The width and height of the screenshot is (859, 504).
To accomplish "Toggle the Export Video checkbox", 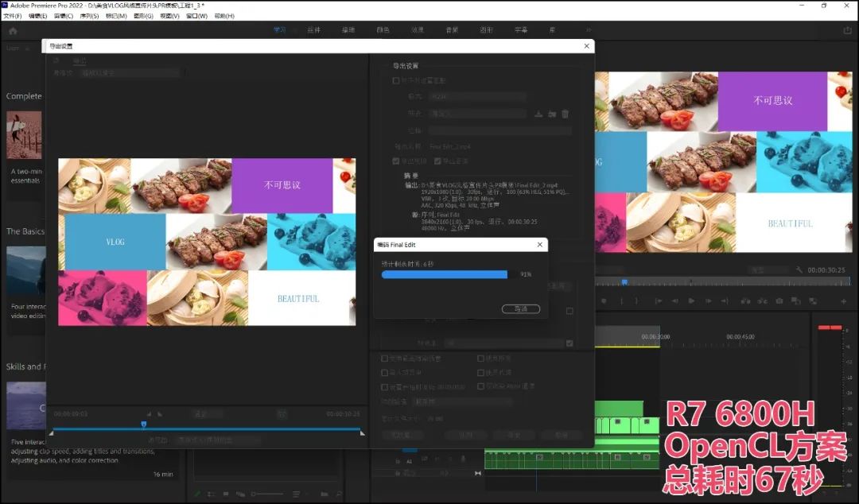I will pyautogui.click(x=395, y=161).
